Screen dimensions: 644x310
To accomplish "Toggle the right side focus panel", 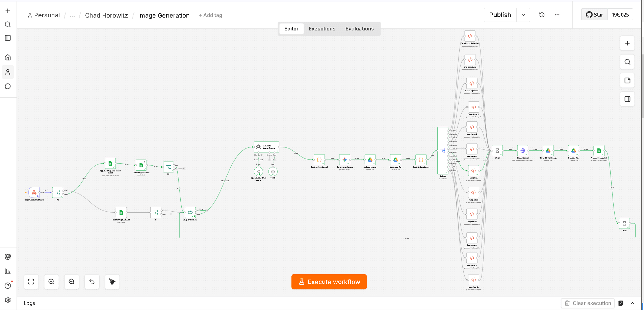I will click(627, 99).
